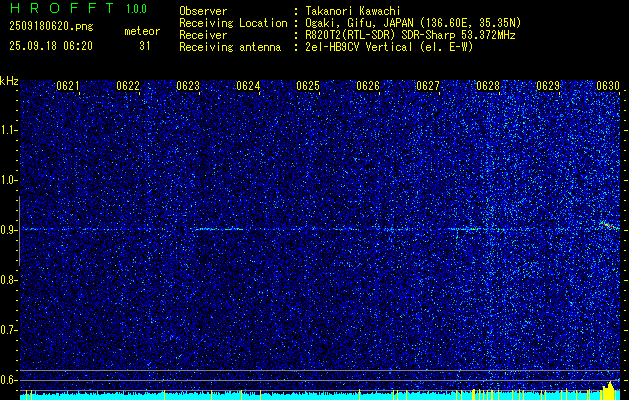The image size is (629, 400).
Task: Click the 0624 time marker
Action: click(x=248, y=86)
